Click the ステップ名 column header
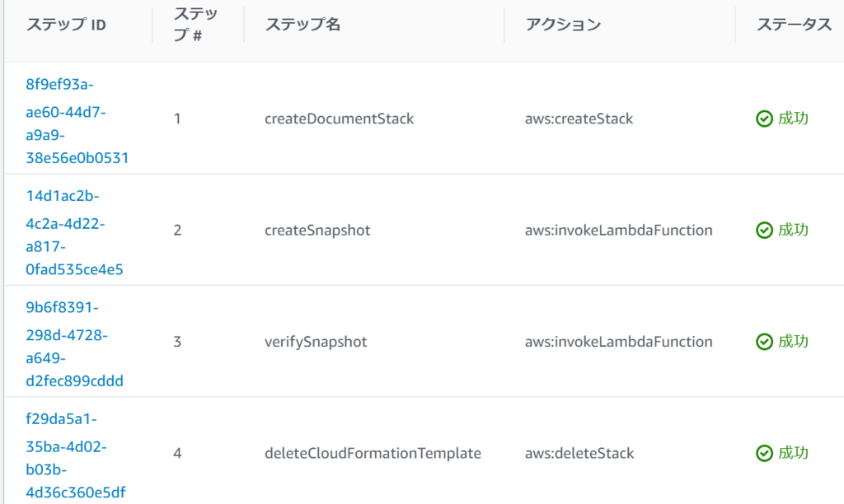Screen dimensions: 844x504 point(302,25)
